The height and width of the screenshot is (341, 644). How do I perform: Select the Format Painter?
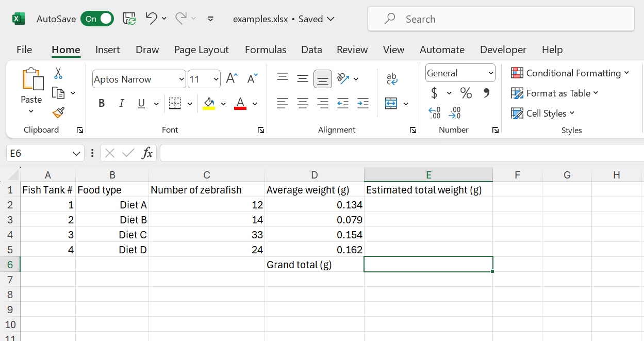tap(58, 113)
